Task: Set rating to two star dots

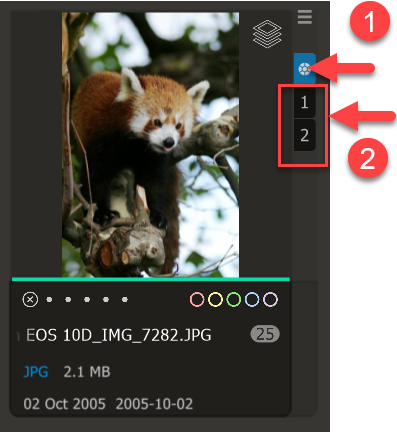Action: (x=68, y=300)
